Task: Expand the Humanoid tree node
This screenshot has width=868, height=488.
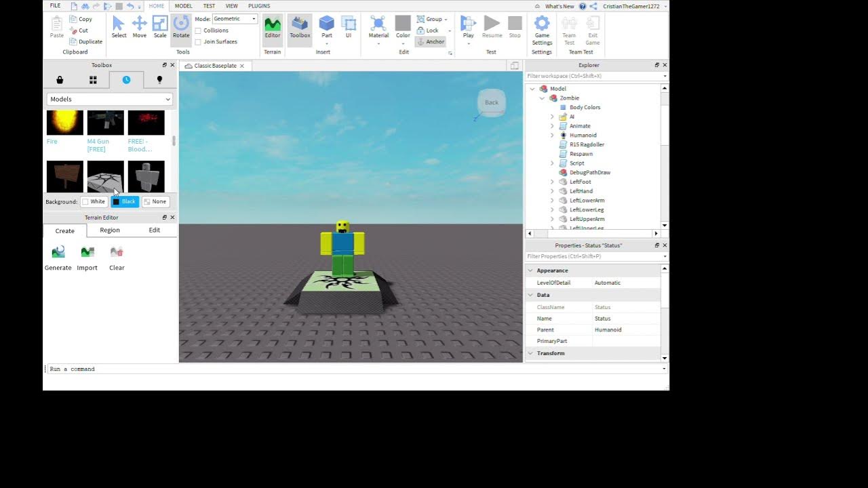Action: 552,136
